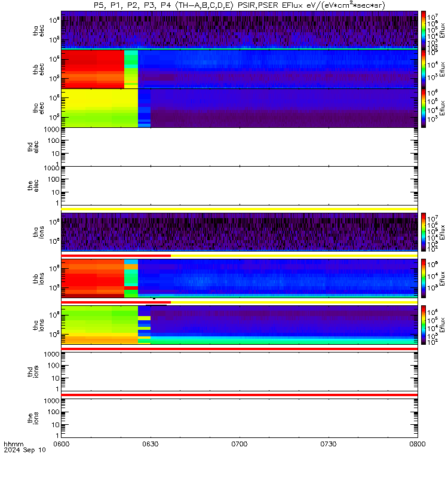
Task: Click the 1000 tick label on thd ions axis
Action: (x=51, y=354)
